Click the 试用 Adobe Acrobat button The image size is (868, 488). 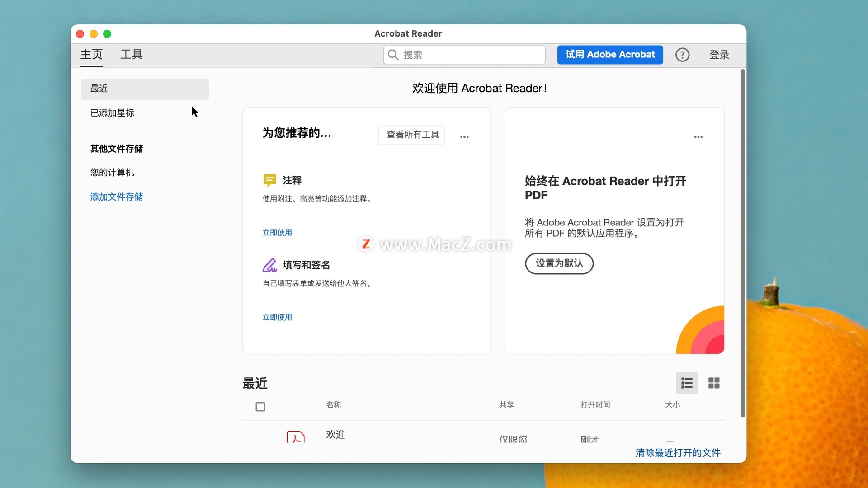[610, 55]
